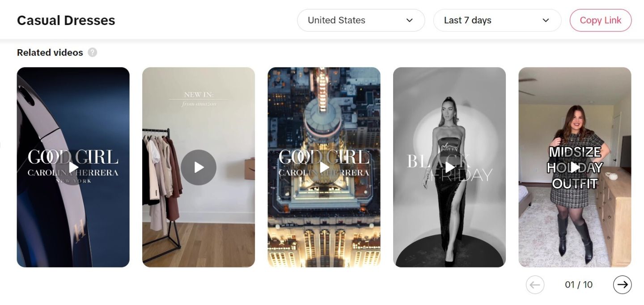The width and height of the screenshot is (644, 305).
Task: Play the Black Friday dress video
Action: point(449,167)
